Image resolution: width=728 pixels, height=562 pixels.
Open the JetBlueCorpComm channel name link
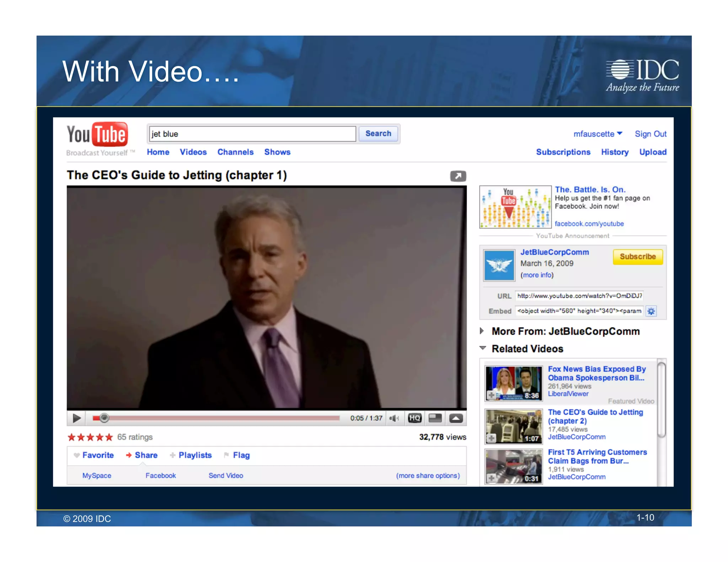point(555,252)
